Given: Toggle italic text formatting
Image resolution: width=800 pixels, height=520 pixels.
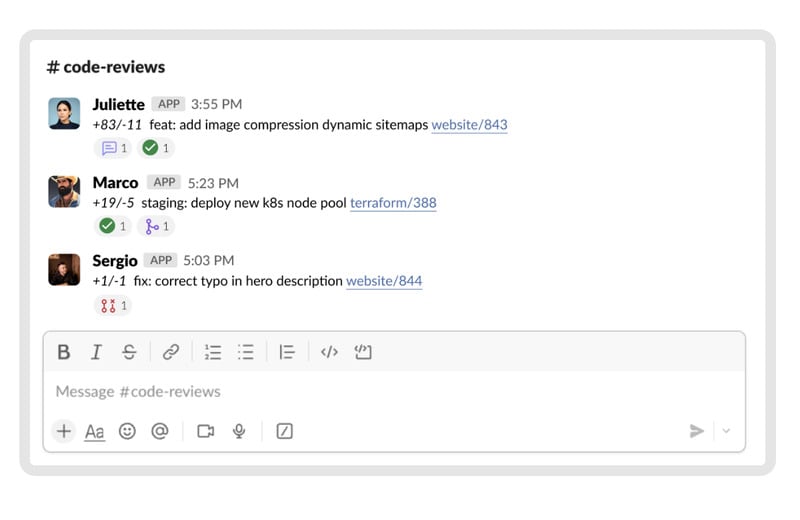Looking at the screenshot, I should pyautogui.click(x=96, y=352).
